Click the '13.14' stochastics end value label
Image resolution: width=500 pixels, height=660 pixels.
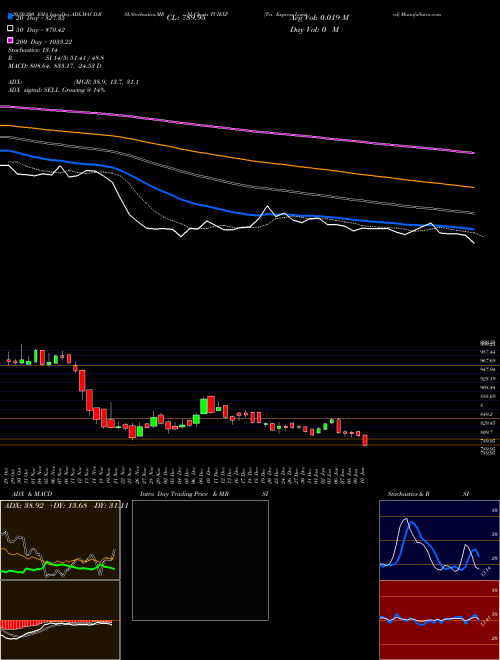(485, 571)
